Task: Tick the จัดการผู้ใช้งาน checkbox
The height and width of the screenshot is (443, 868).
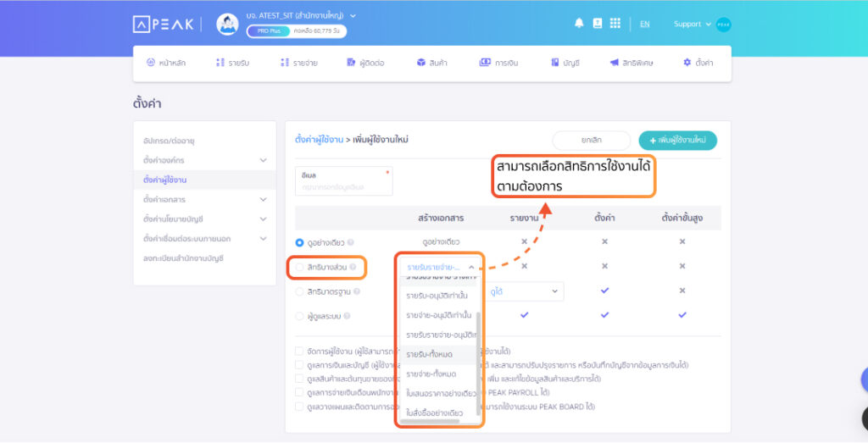Action: [x=299, y=351]
